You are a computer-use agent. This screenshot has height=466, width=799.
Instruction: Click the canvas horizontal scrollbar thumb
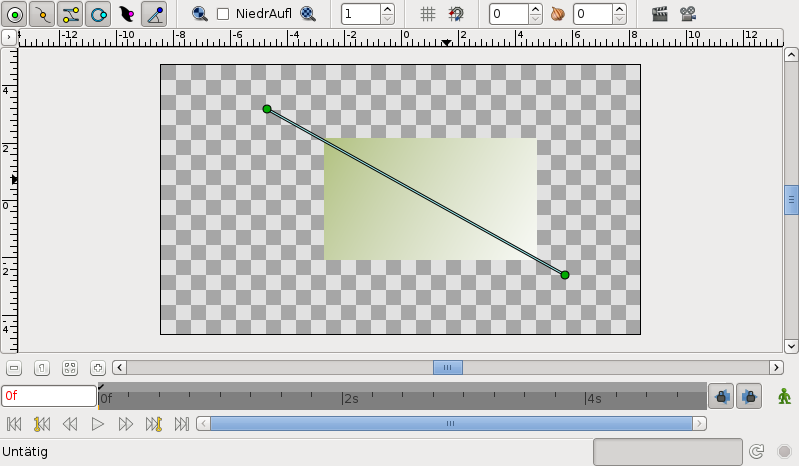[448, 367]
